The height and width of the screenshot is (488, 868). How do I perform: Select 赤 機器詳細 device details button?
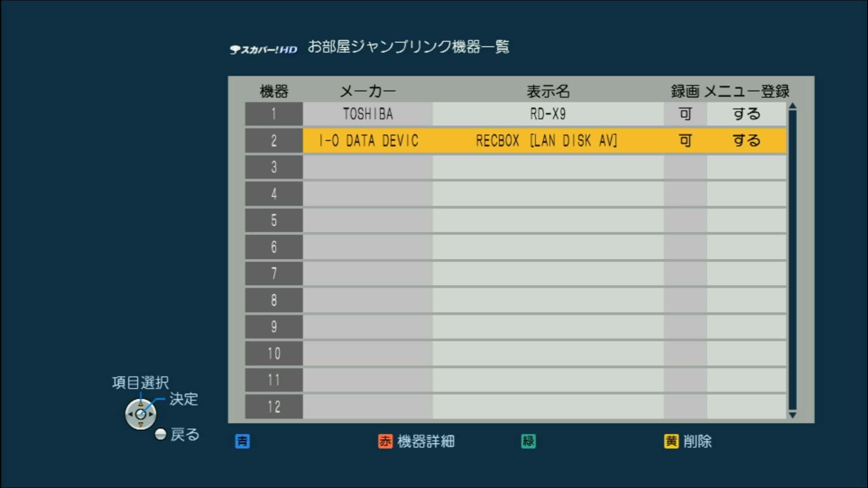click(x=415, y=441)
